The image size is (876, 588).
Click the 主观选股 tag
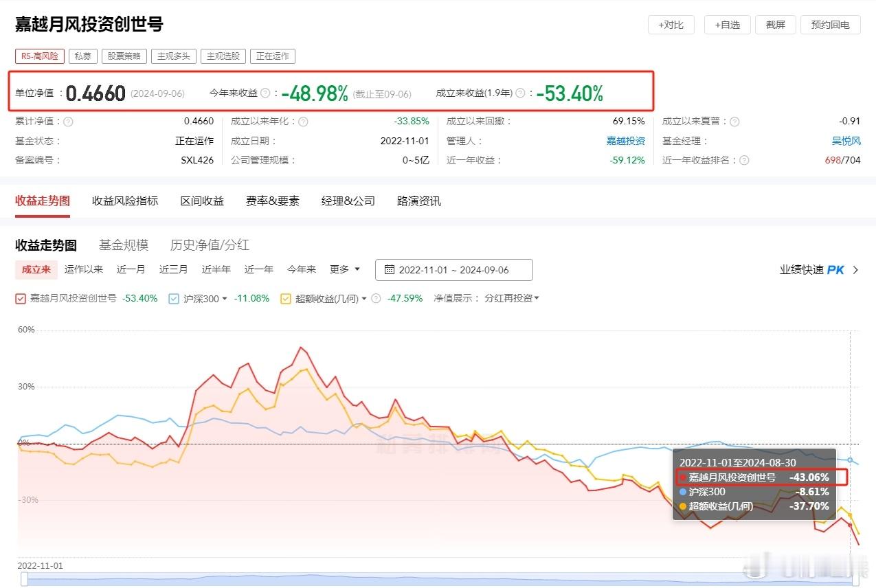[223, 56]
